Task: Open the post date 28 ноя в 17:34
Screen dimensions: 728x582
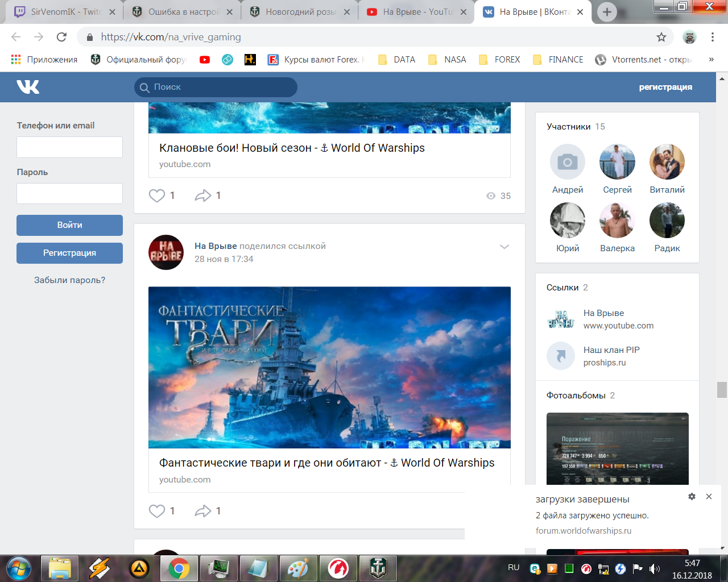Action: point(224,259)
